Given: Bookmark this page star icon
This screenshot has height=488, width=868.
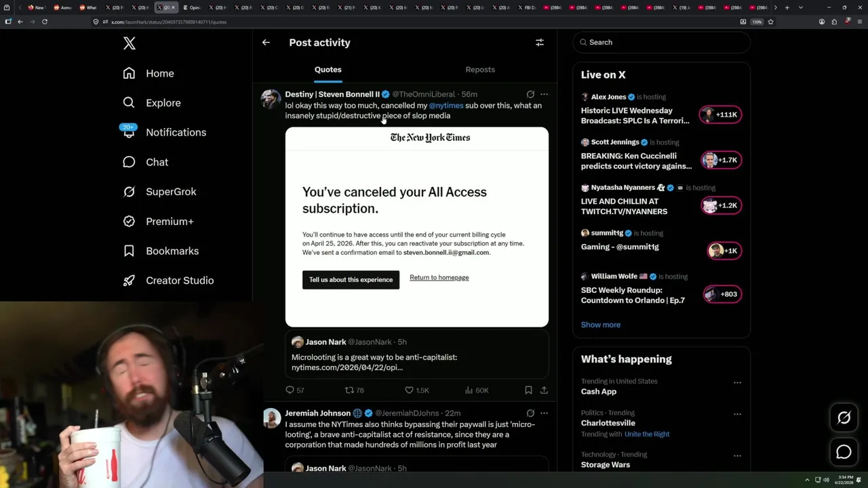Looking at the screenshot, I should pos(770,22).
